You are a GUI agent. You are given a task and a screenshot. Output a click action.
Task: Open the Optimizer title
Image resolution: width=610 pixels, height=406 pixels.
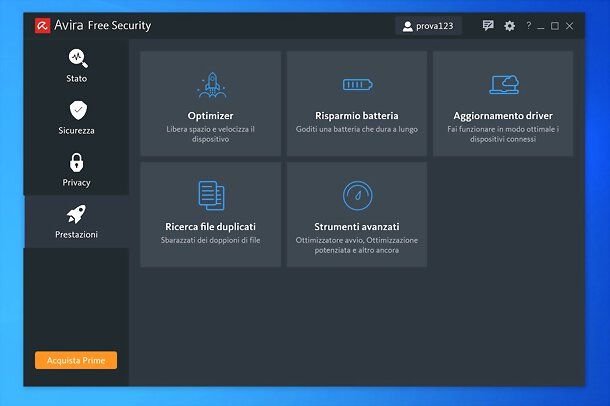[x=210, y=116]
